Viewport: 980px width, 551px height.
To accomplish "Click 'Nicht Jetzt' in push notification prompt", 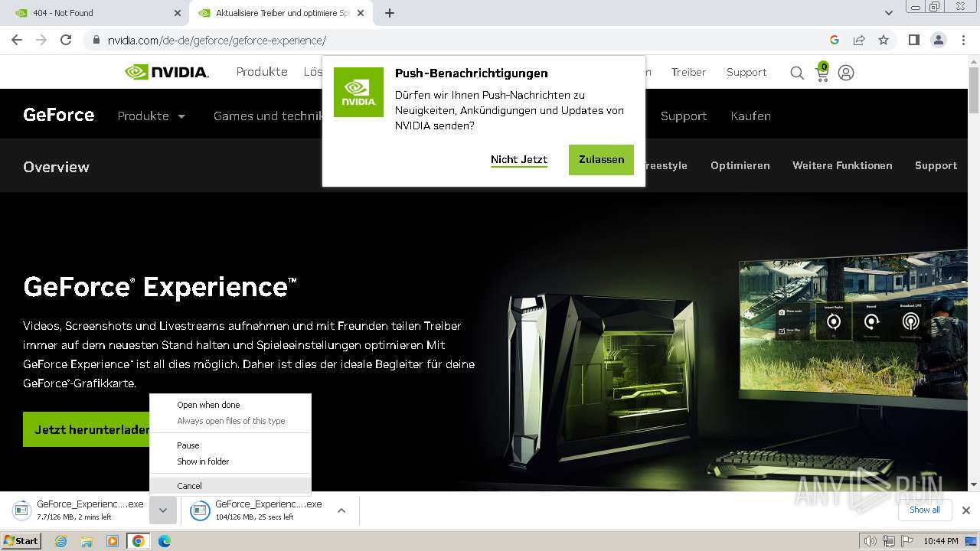I will (519, 159).
